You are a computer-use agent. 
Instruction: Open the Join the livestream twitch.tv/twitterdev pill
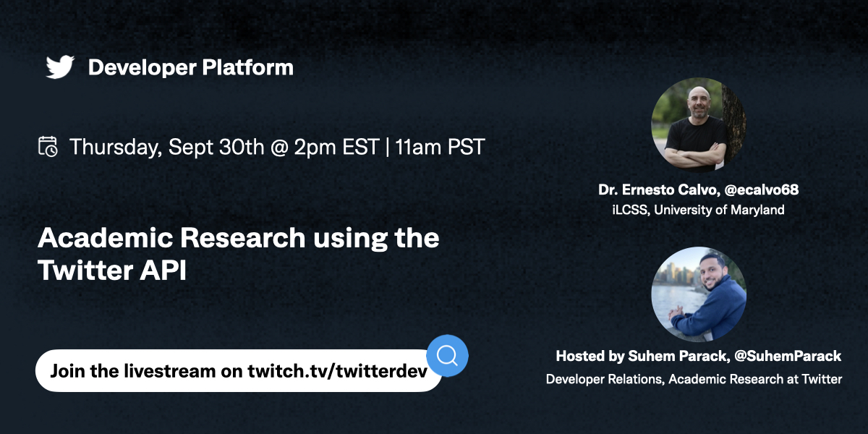pyautogui.click(x=239, y=371)
